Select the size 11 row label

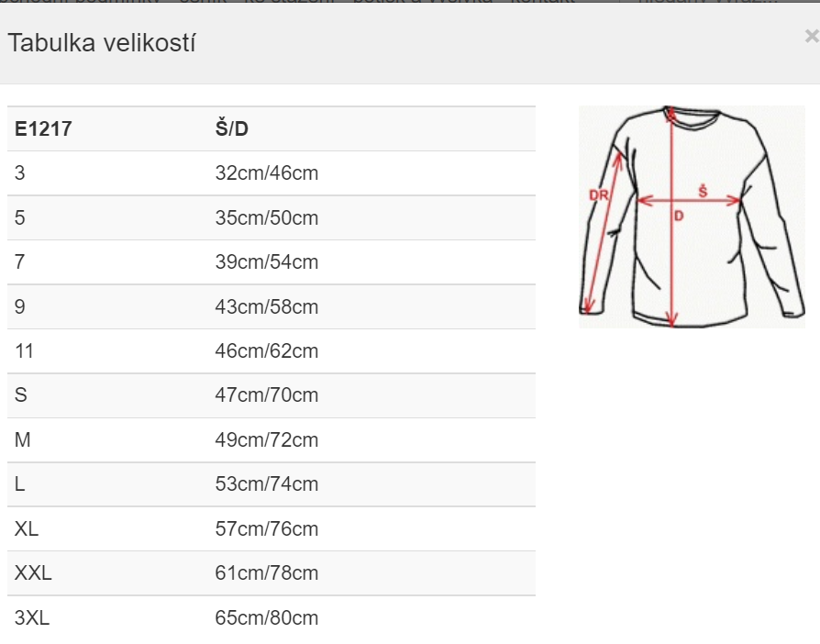pos(25,351)
